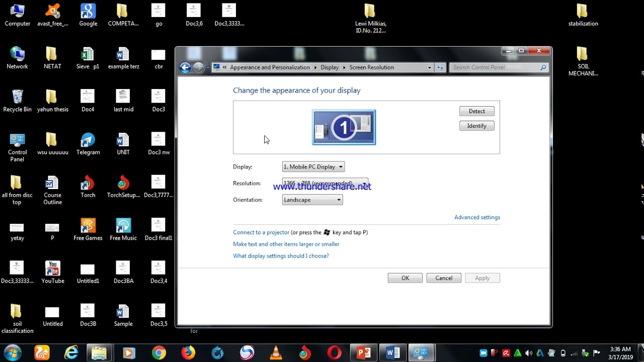Select the Sieve p1 Excel file icon

[88, 58]
